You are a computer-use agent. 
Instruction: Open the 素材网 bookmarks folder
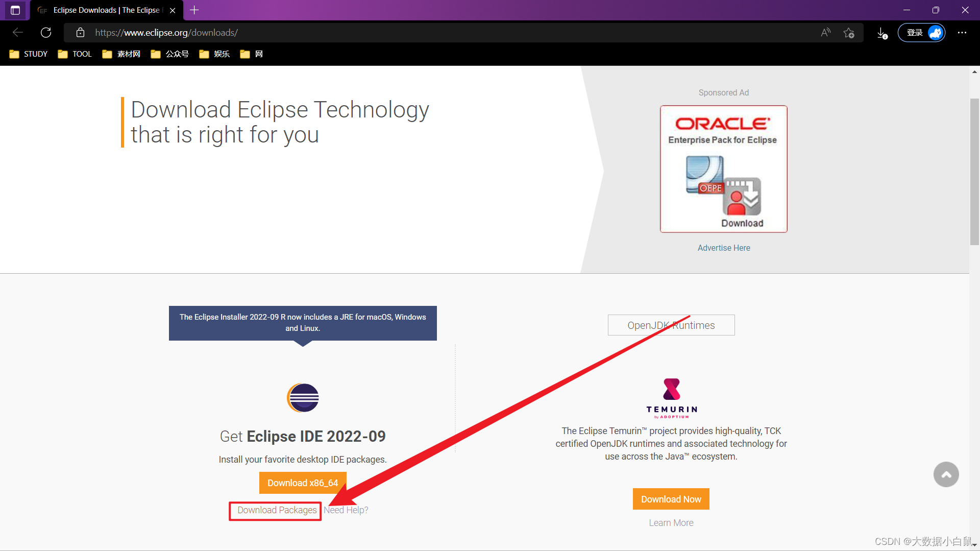(x=121, y=54)
